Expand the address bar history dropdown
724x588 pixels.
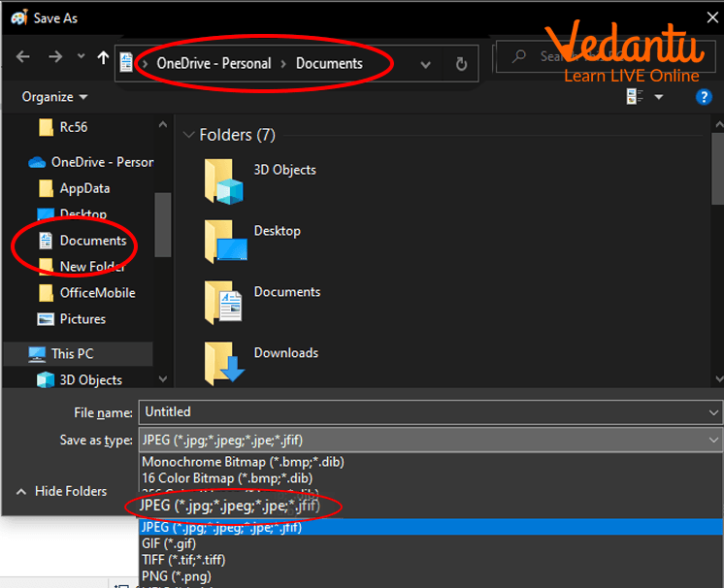click(425, 64)
